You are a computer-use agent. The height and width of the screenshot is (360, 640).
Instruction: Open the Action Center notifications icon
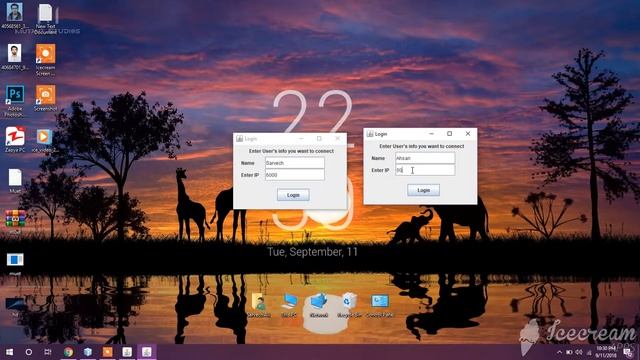pos(628,352)
